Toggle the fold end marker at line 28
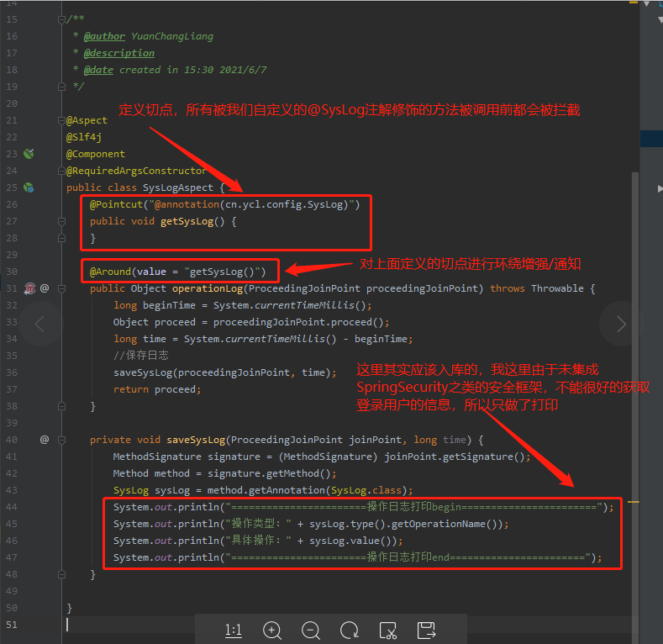663x644 pixels. click(x=61, y=238)
